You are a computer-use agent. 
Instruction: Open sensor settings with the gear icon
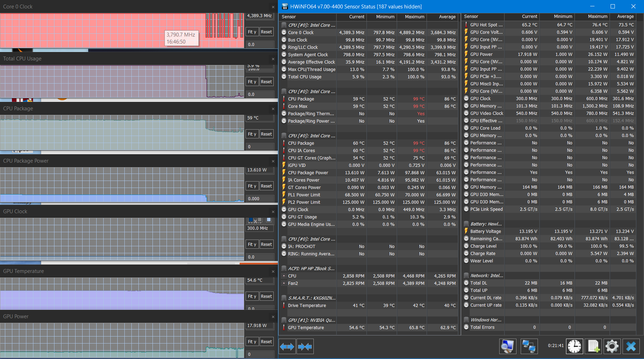(612, 346)
